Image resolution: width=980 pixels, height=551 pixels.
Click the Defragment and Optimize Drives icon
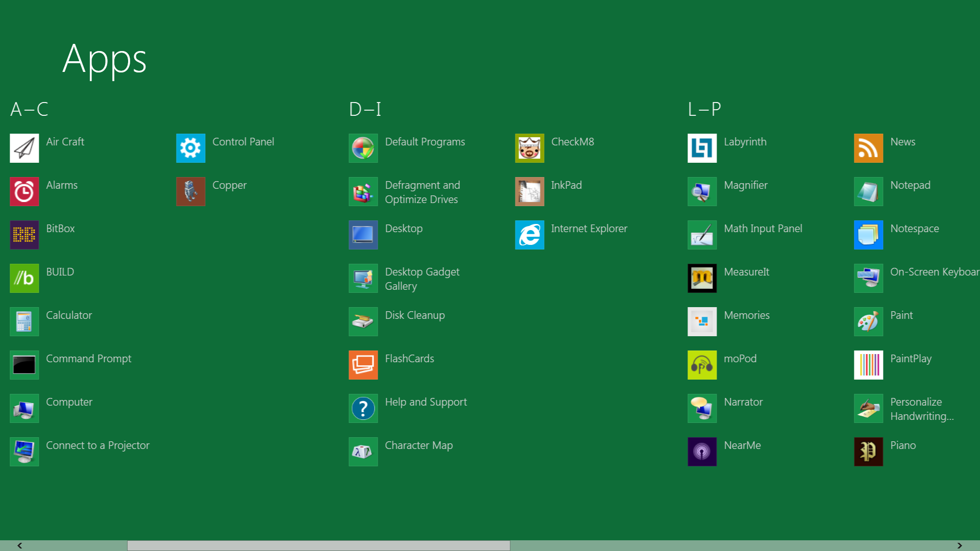(x=363, y=191)
